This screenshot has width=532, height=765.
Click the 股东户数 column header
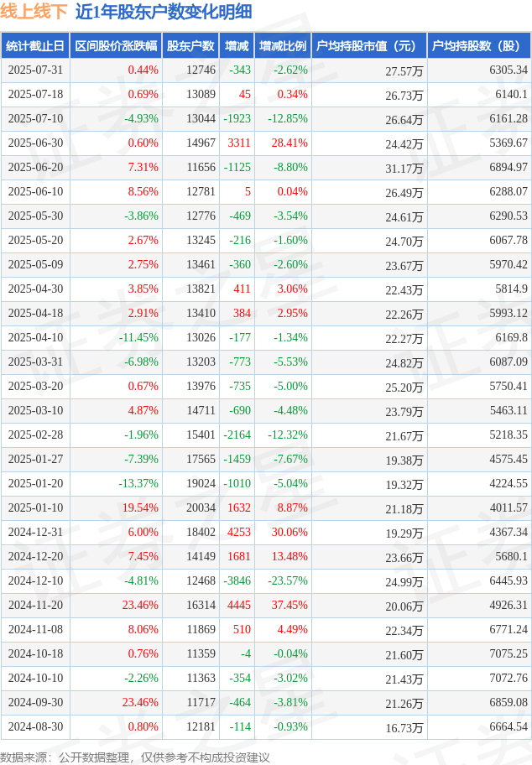click(x=190, y=46)
